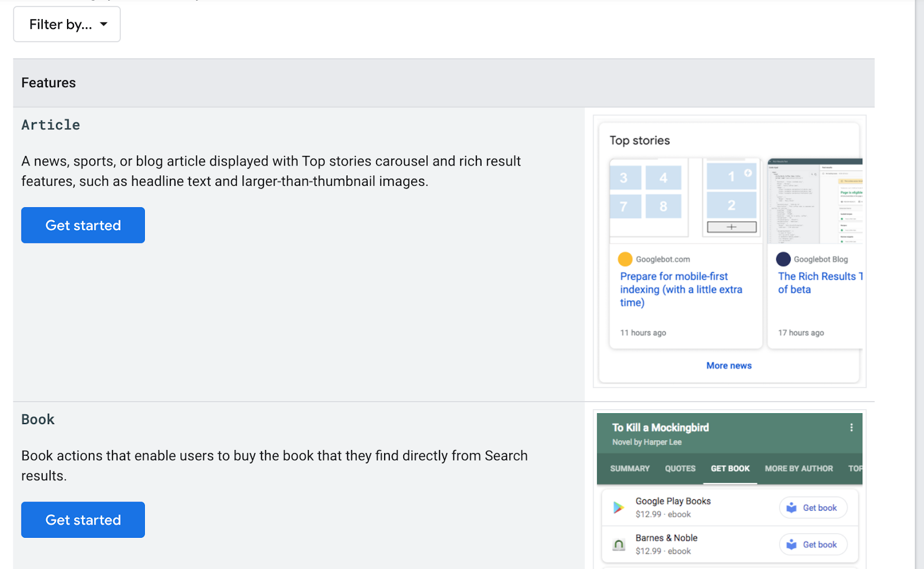Select the GET BOOK tab
924x569 pixels.
click(x=730, y=469)
